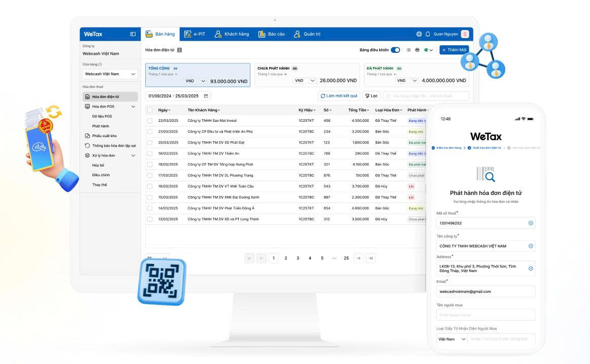The width and height of the screenshot is (590, 364).
Task: Open period dropdown under Tổng cộng
Action: pos(162,75)
